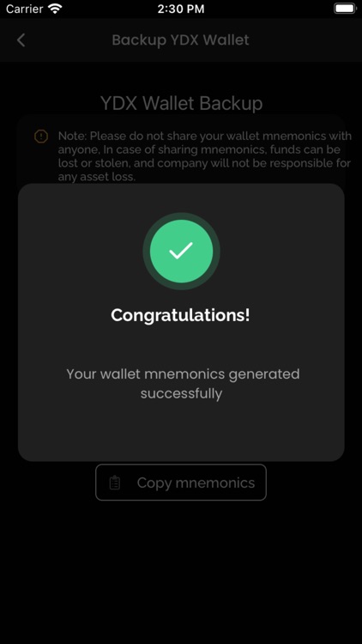Tap the do-not-share mnemonics note text
This screenshot has width=362, height=644.
click(204, 156)
